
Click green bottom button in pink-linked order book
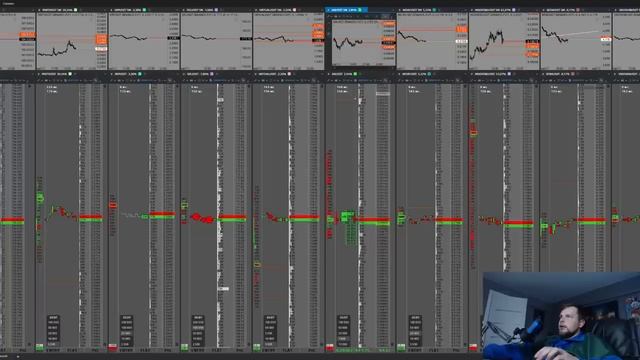pos(256,347)
